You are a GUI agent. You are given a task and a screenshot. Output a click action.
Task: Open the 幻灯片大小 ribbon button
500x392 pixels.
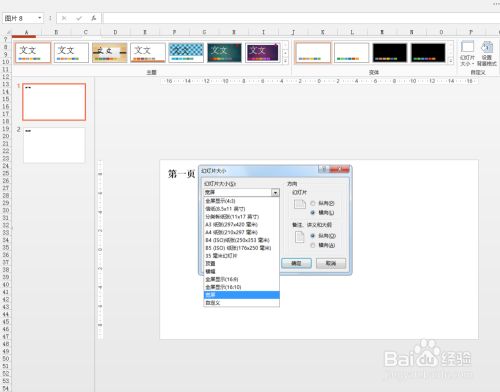coord(467,53)
